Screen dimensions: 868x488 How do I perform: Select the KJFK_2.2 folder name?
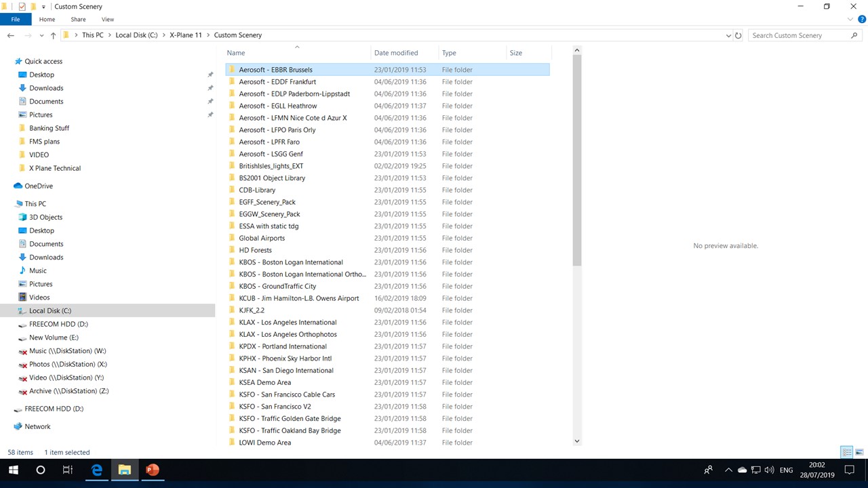[x=252, y=310]
